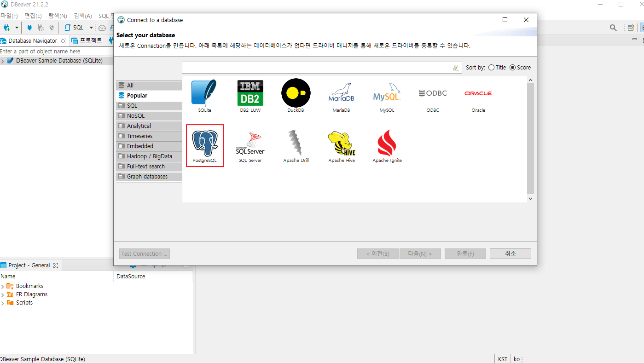Select the PostgreSQL elephant icon
The width and height of the screenshot is (644, 363).
[x=205, y=145]
